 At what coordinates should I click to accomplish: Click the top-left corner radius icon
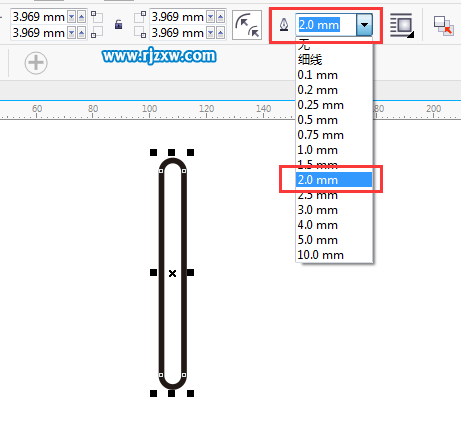97,17
